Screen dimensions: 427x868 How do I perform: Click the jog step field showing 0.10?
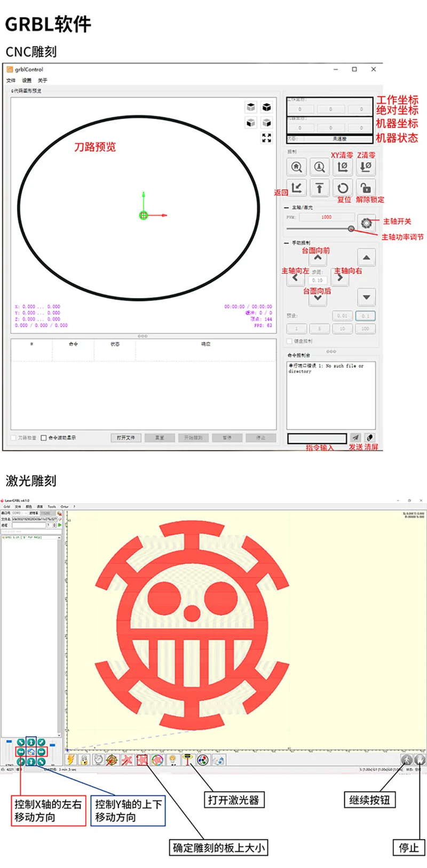pos(317,280)
